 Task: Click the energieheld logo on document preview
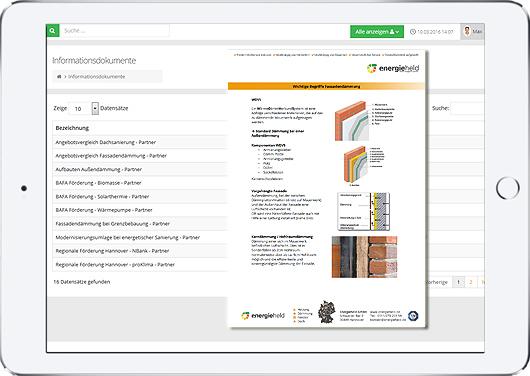[393, 68]
